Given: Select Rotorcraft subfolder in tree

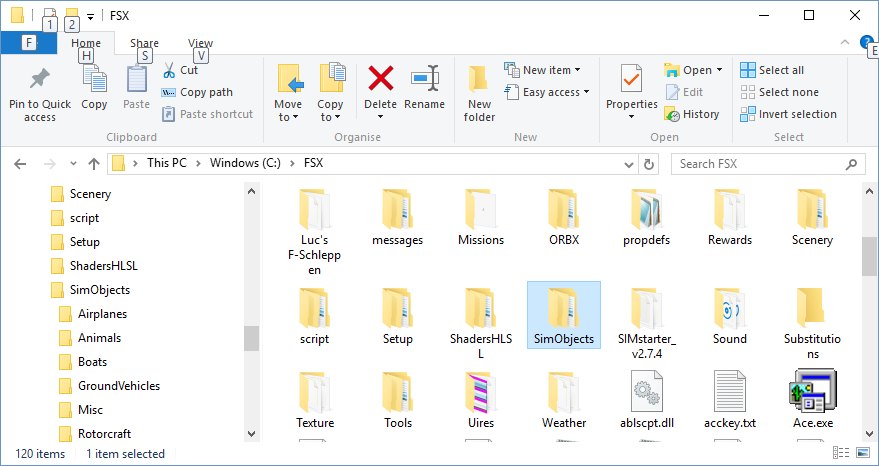Looking at the screenshot, I should tap(95, 434).
